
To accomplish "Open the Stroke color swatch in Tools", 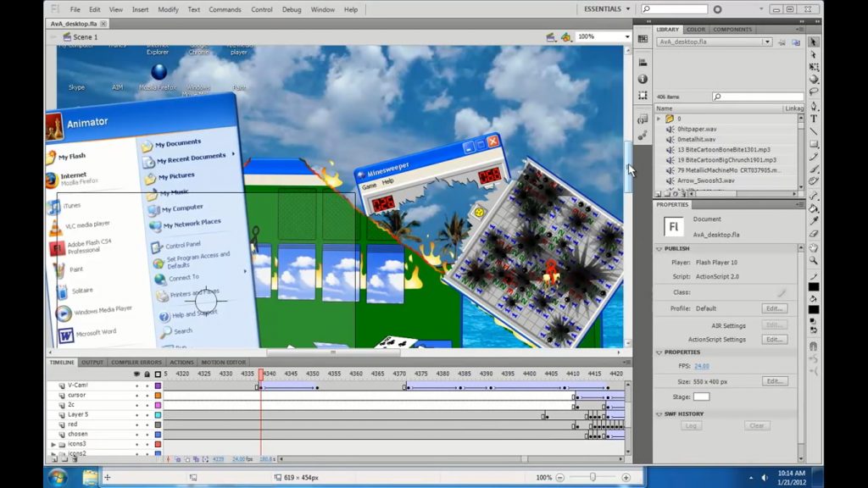I will pos(813,287).
